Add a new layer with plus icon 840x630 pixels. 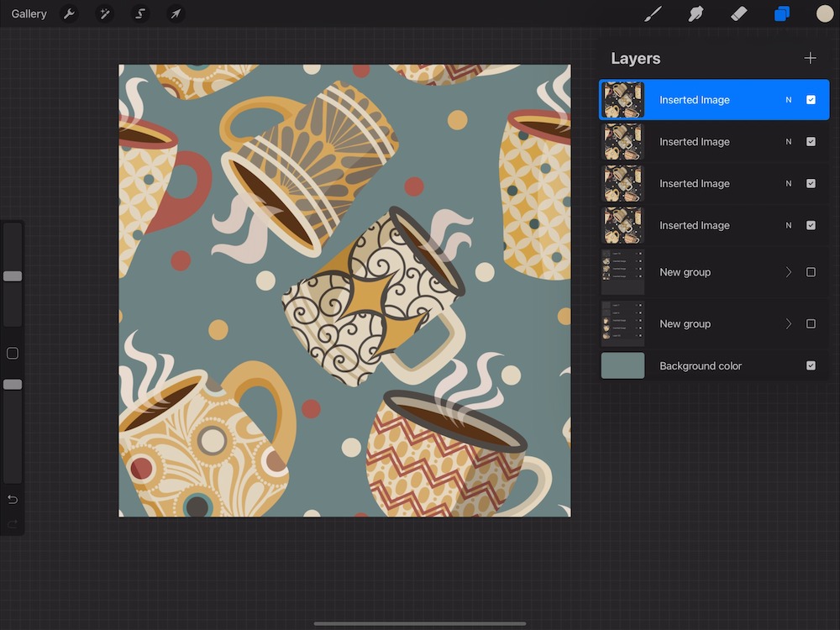tap(810, 58)
